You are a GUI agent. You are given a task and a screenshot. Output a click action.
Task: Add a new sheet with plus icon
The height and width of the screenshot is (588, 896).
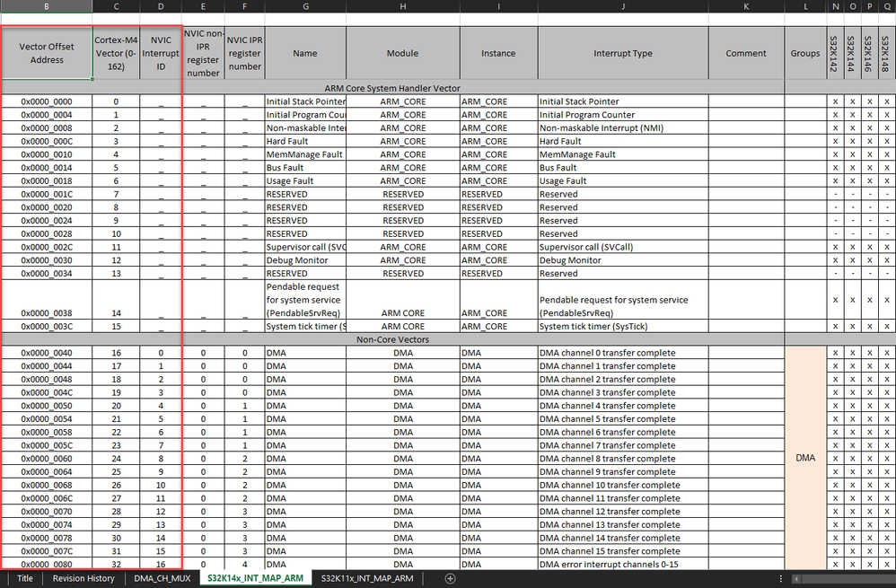click(451, 578)
